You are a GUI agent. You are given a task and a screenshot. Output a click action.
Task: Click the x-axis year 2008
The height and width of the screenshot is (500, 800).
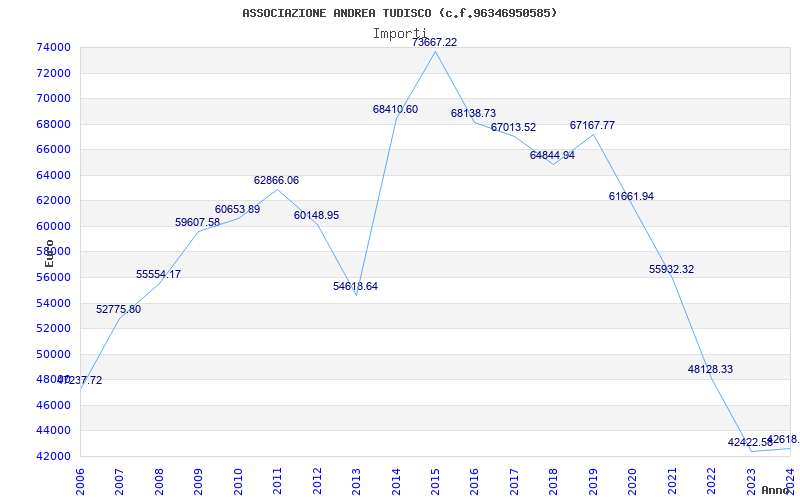(x=159, y=481)
